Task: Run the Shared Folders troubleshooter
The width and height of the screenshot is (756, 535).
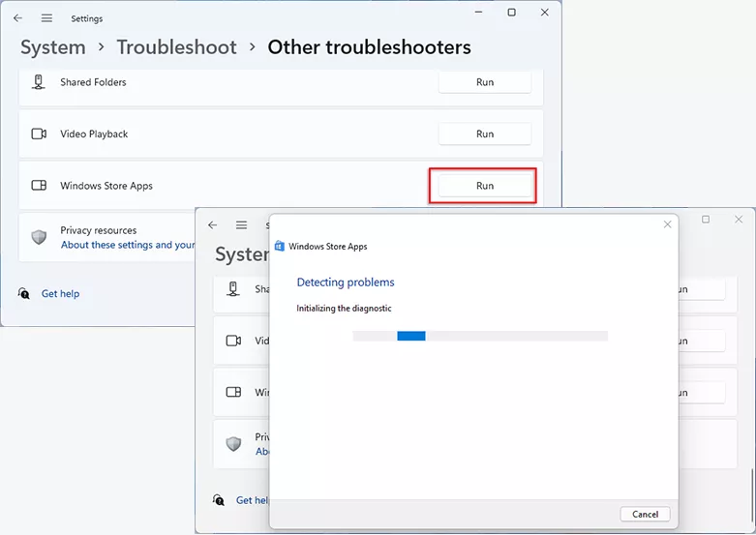Action: (484, 82)
